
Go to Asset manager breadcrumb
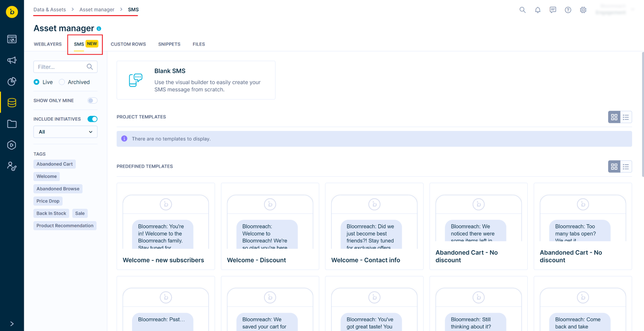[97, 10]
